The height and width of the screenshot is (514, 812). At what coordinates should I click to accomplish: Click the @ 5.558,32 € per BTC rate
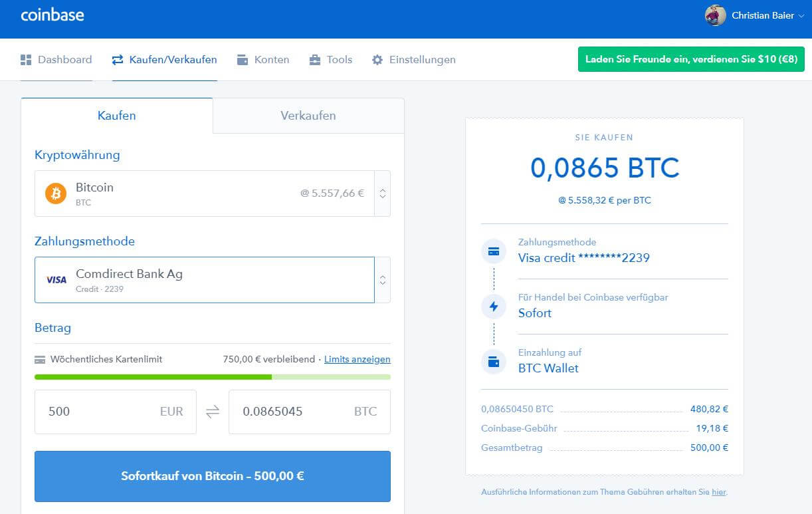click(605, 200)
